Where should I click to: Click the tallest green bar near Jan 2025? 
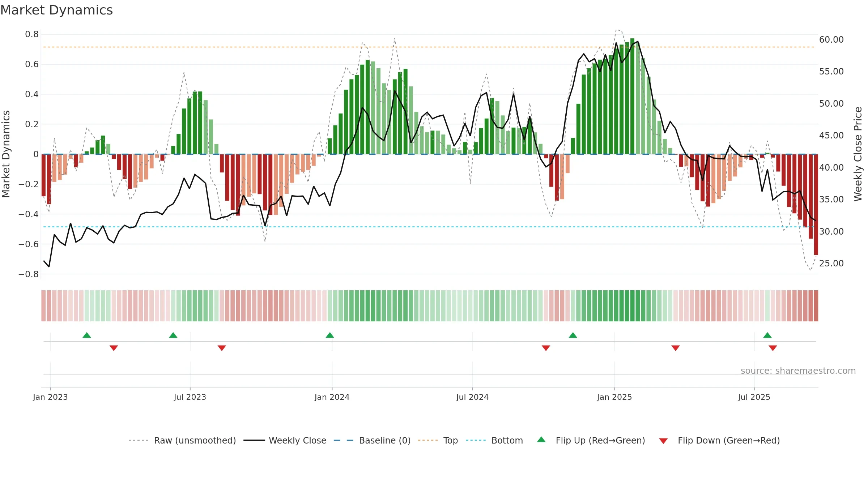click(632, 96)
